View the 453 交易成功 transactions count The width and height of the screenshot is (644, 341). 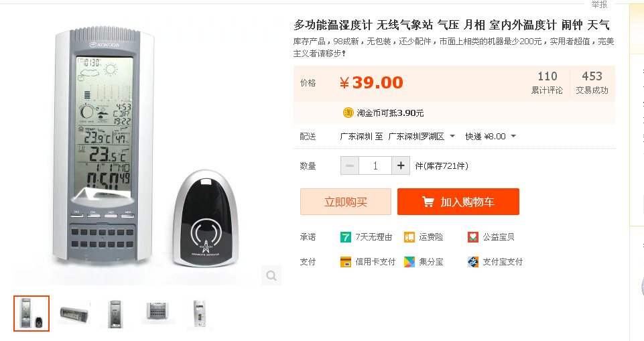pos(592,82)
